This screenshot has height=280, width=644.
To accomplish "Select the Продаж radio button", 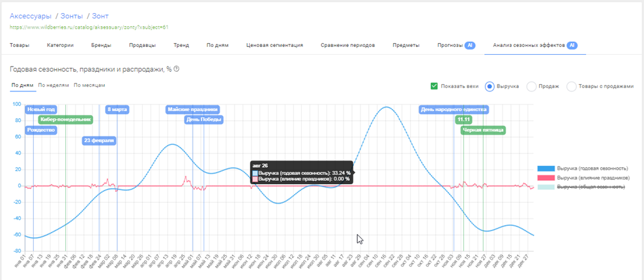I will click(531, 86).
